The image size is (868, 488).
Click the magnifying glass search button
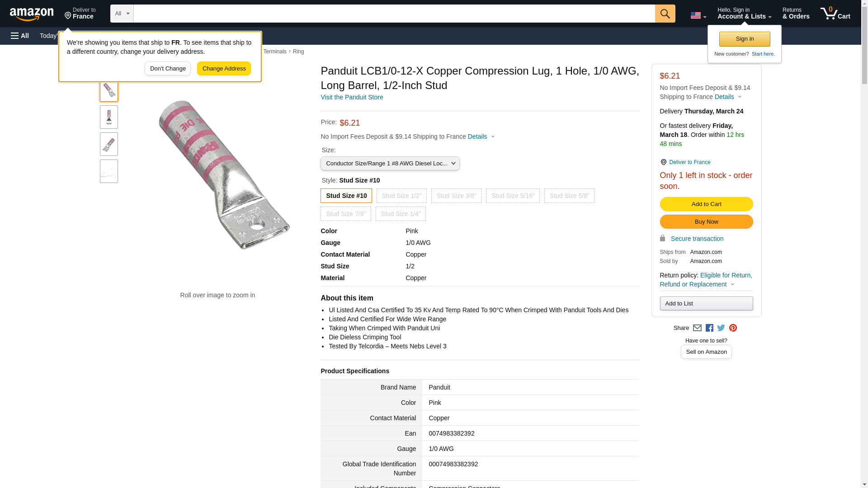[x=665, y=14]
